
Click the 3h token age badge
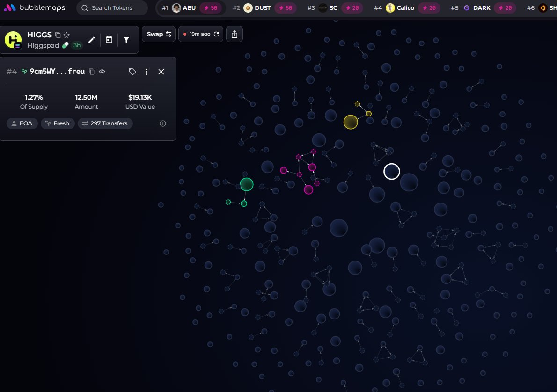tap(77, 45)
